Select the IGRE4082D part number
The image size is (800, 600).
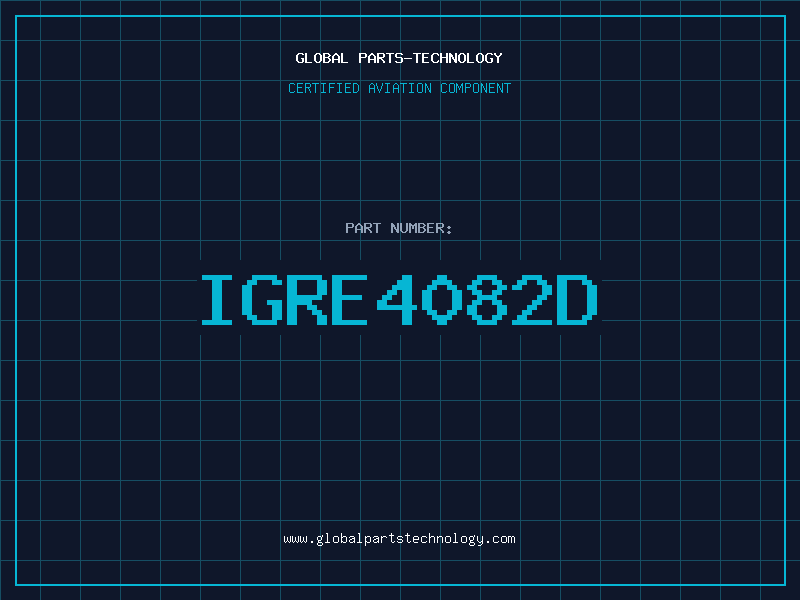[399, 300]
